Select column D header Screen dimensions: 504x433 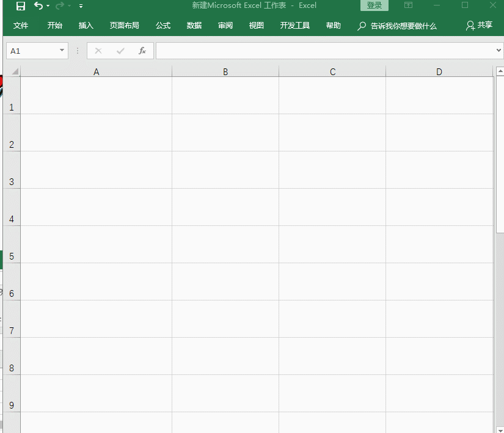click(439, 71)
